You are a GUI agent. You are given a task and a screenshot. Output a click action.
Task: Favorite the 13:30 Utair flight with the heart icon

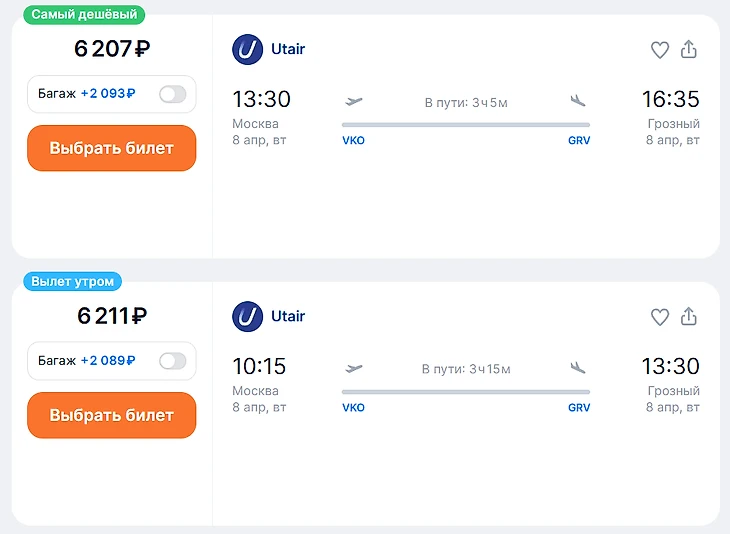pyautogui.click(x=659, y=50)
